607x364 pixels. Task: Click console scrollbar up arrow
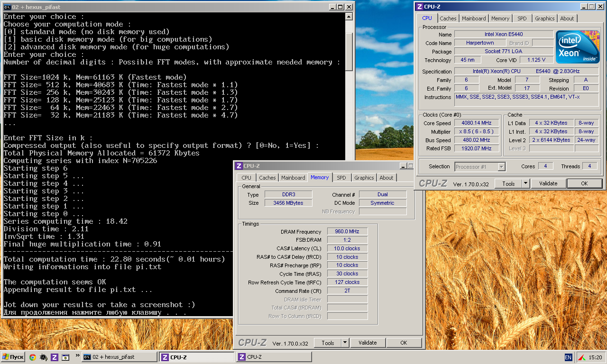tap(349, 17)
